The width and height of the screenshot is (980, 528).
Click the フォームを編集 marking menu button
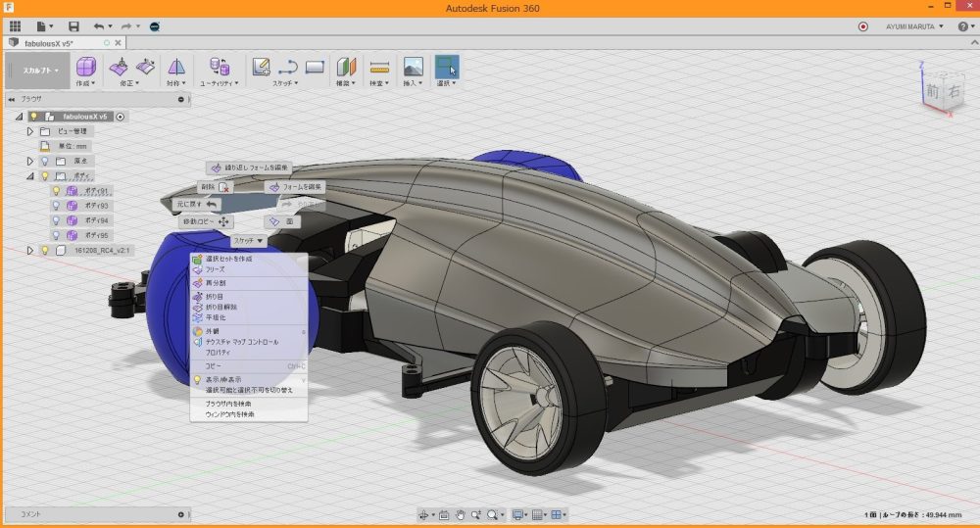click(x=295, y=186)
